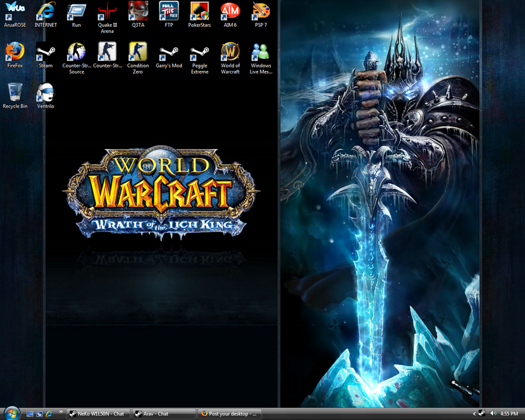Select the PSP 7 paint icon

(x=261, y=14)
